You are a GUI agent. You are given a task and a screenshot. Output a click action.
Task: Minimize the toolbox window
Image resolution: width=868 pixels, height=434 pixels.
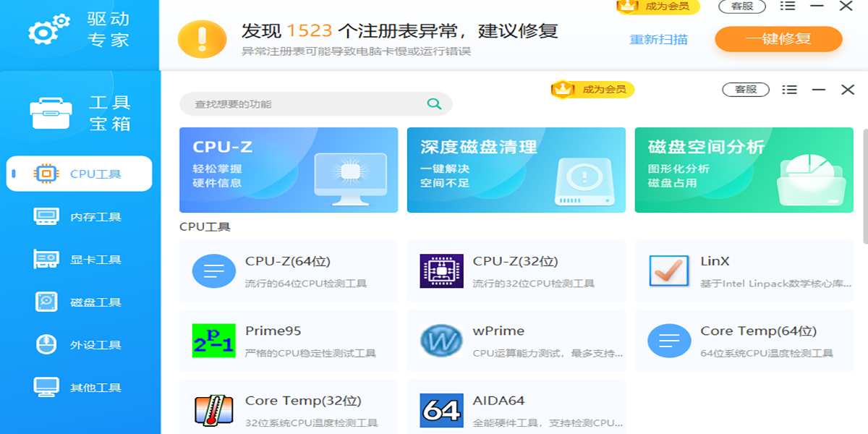(819, 90)
